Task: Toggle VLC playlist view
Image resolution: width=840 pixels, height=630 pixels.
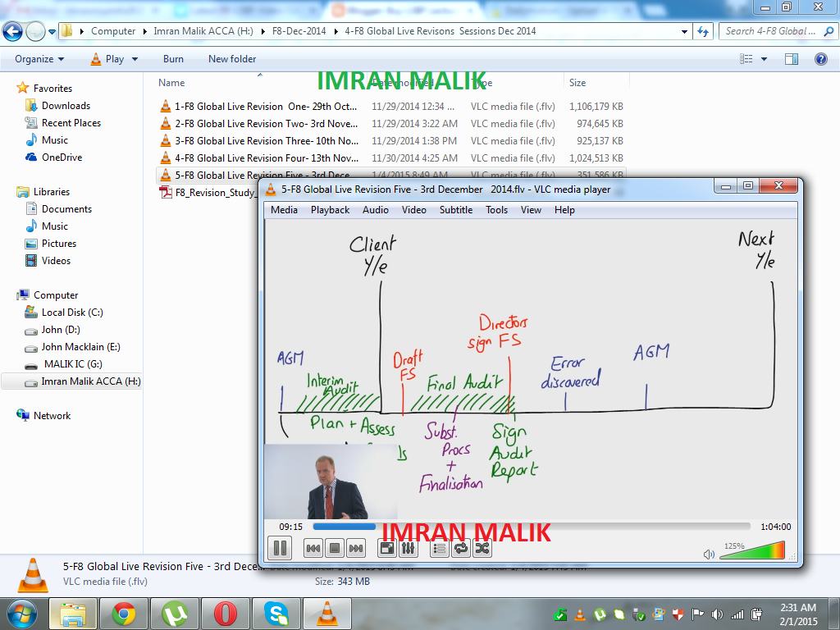Action: 440,548
